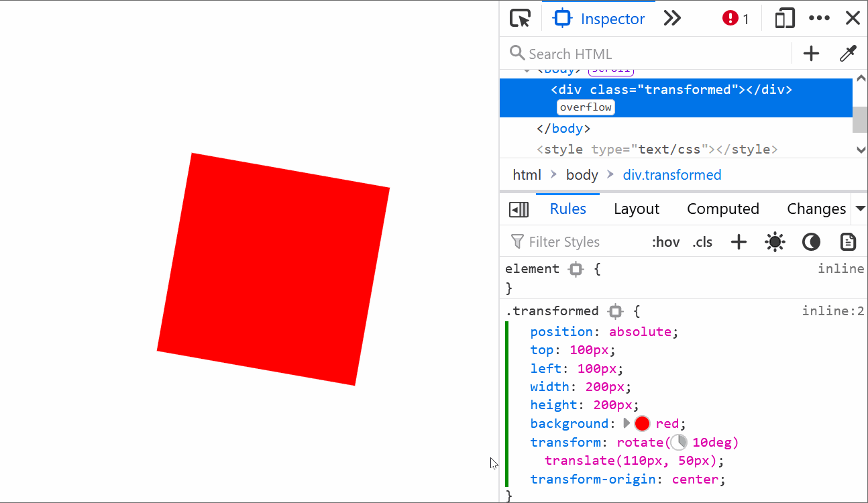Viewport: 868px width, 503px height.
Task: Open the inline:2 stylesheet source link
Action: point(833,311)
